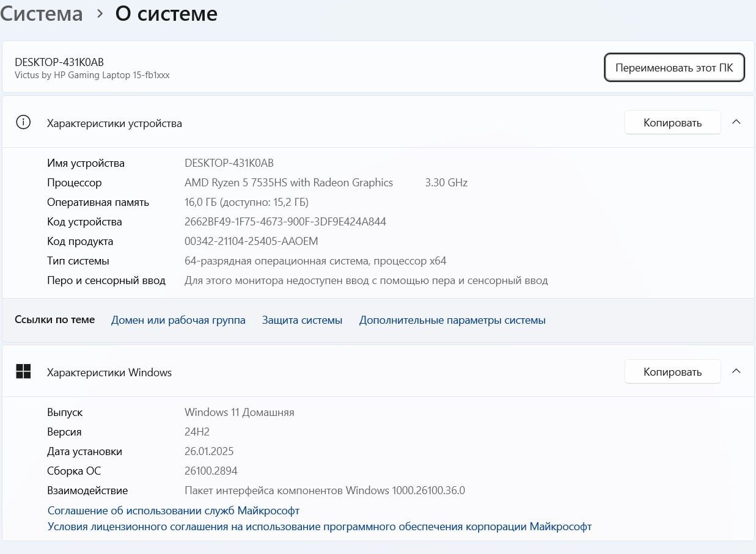Click the Тип системы label
The height and width of the screenshot is (554, 756).
click(x=78, y=261)
